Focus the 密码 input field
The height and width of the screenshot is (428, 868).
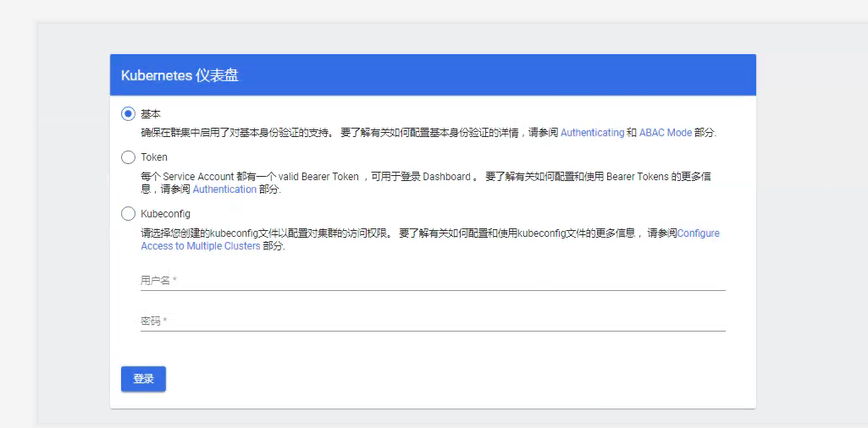(x=433, y=321)
